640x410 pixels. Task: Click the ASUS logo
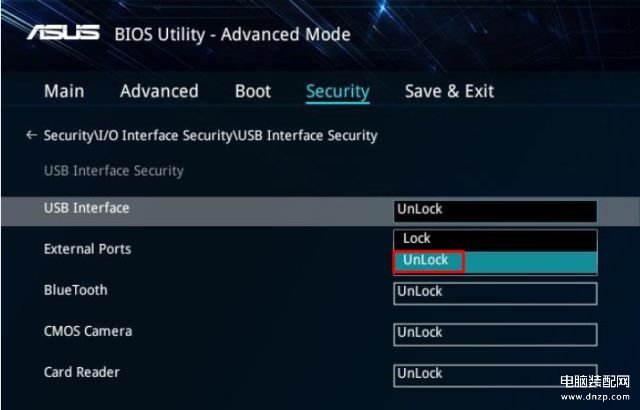(63, 33)
